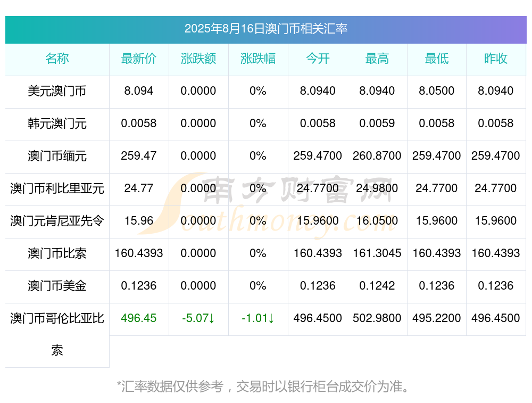Select the 美元澳门币 row name

(57, 91)
